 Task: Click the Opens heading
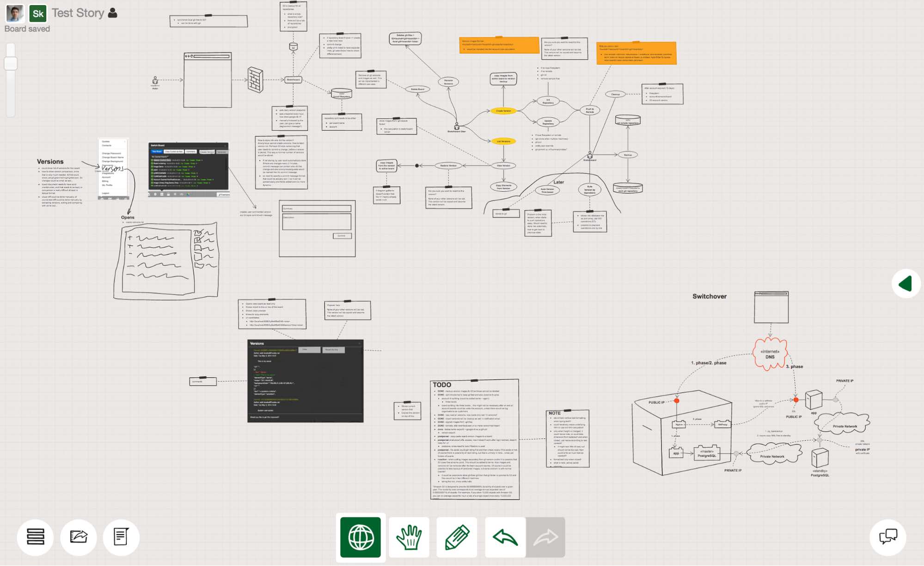pyautogui.click(x=128, y=217)
